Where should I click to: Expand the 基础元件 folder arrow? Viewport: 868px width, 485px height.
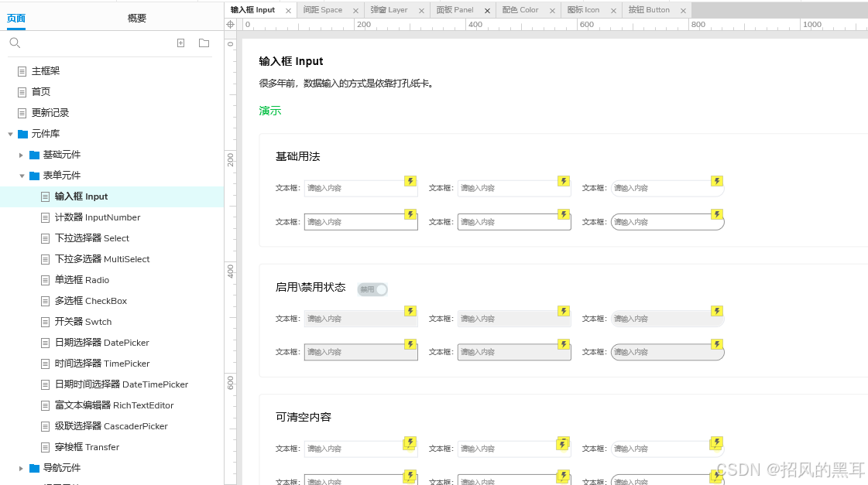click(x=21, y=155)
